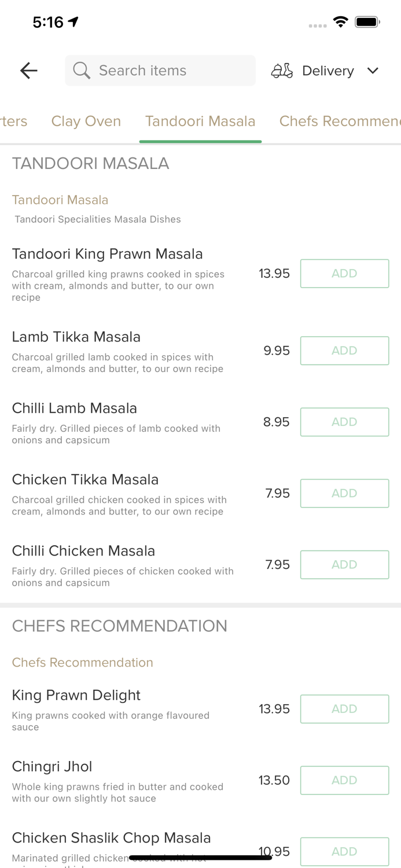Image resolution: width=401 pixels, height=868 pixels.
Task: Add Chingri Jhol to order
Action: click(344, 780)
